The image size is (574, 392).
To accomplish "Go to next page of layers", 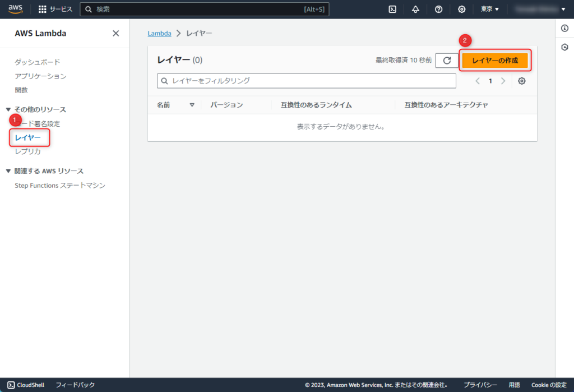I will pos(503,81).
